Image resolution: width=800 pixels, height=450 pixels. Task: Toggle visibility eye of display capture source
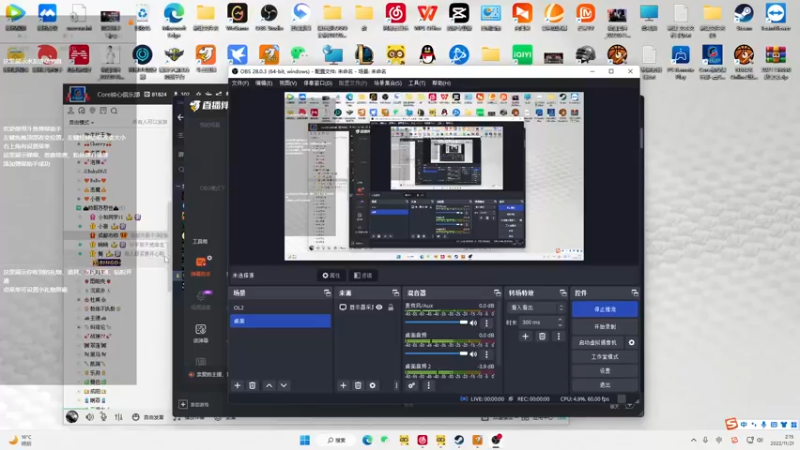pyautogui.click(x=379, y=307)
